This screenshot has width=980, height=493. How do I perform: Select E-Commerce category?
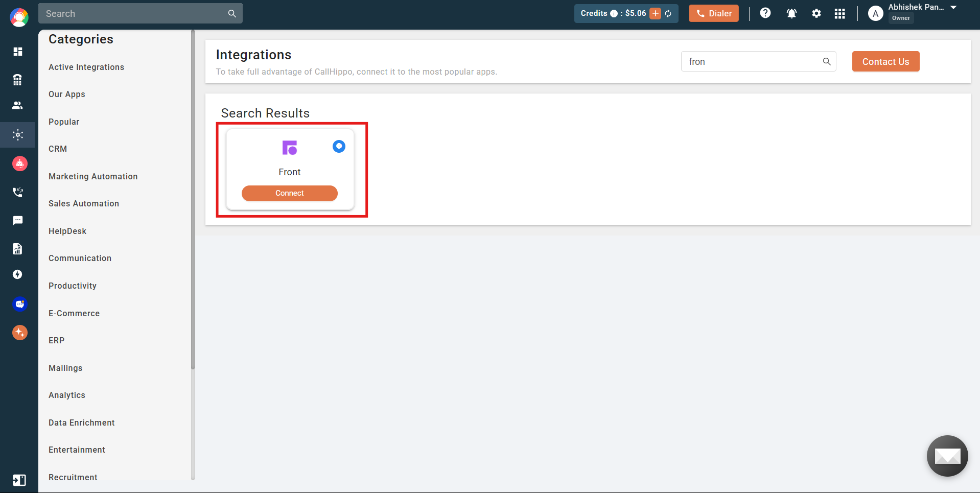[x=74, y=313]
